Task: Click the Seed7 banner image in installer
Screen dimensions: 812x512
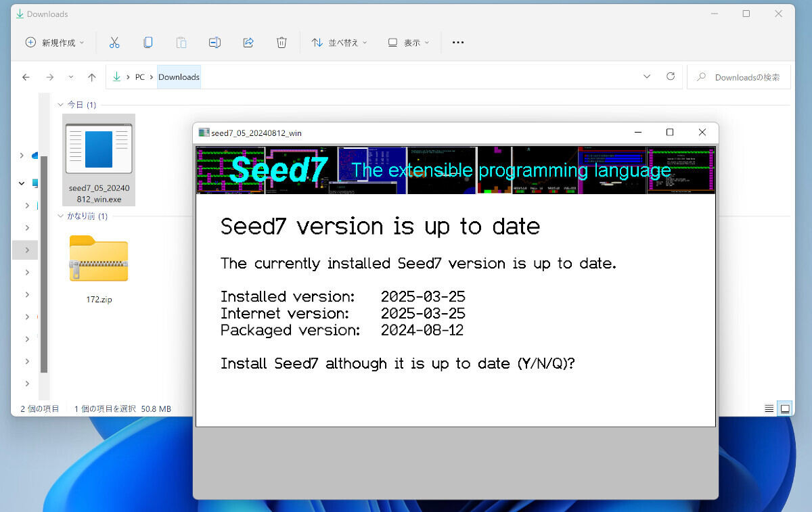Action: [x=455, y=170]
